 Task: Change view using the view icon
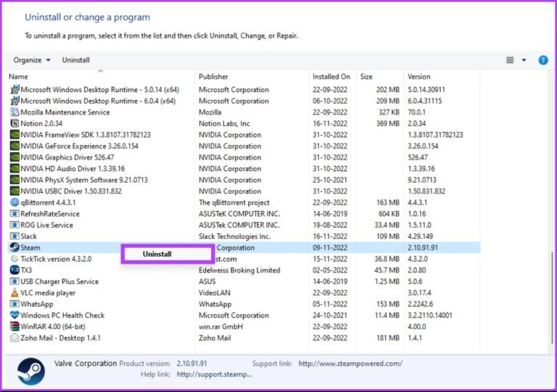[x=510, y=60]
